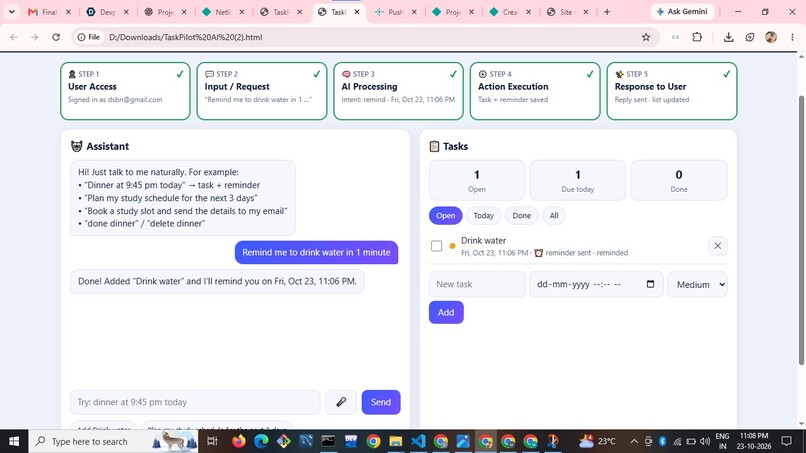This screenshot has height=453, width=806.
Task: Click the Step 2 Input / Request card
Action: (262, 91)
